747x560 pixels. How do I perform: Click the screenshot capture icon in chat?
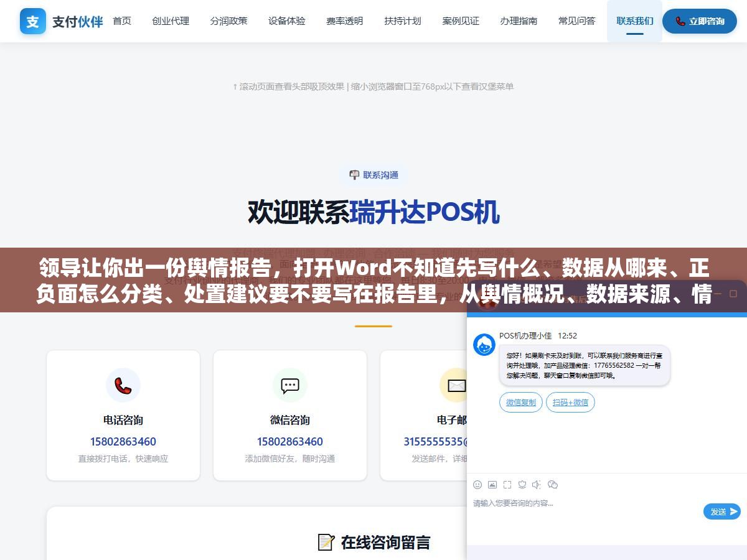[507, 484]
